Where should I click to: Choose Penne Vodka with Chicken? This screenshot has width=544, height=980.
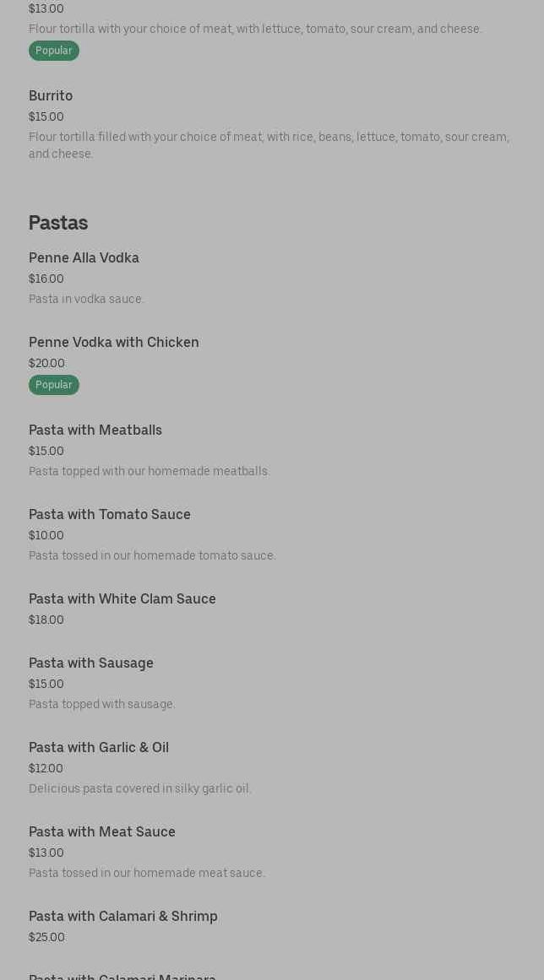(114, 343)
